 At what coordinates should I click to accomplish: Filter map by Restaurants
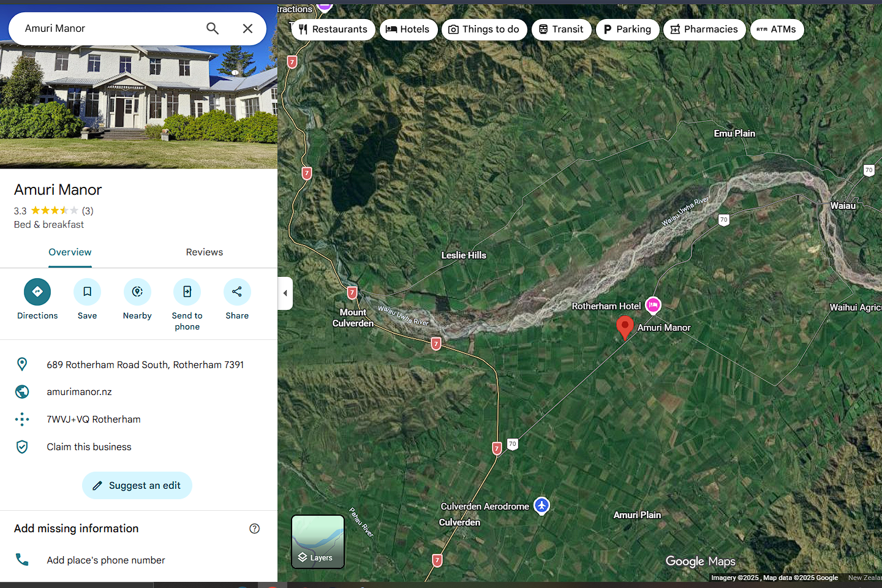click(x=333, y=29)
